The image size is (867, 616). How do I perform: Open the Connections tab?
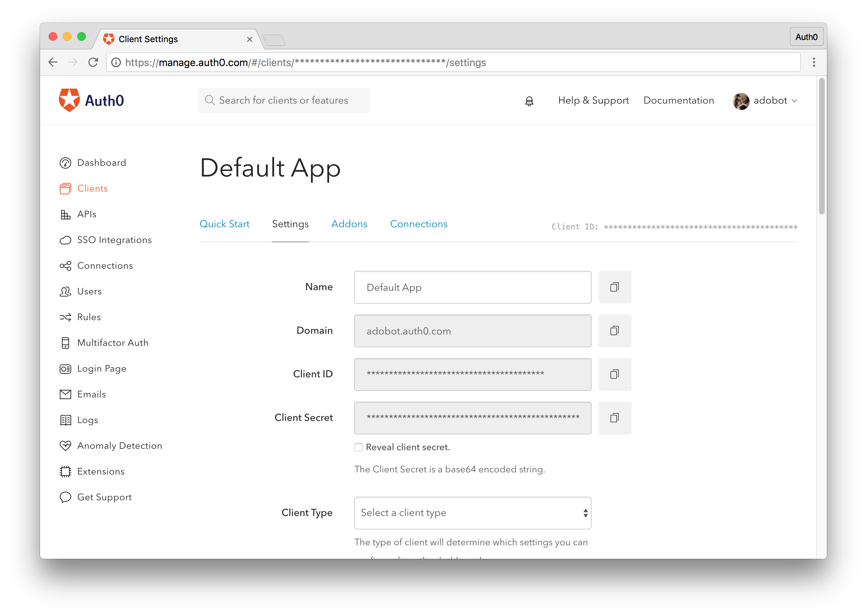tap(419, 224)
